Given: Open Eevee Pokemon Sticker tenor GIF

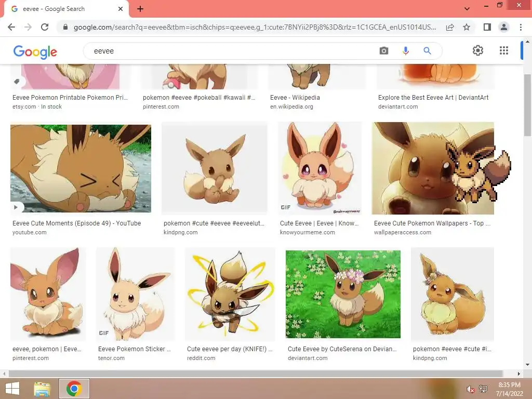Looking at the screenshot, I should pos(136,294).
